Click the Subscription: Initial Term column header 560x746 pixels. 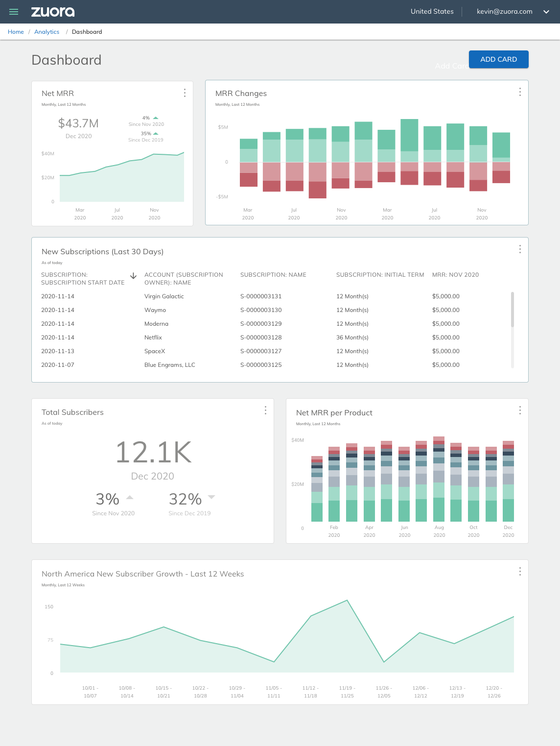pos(380,275)
